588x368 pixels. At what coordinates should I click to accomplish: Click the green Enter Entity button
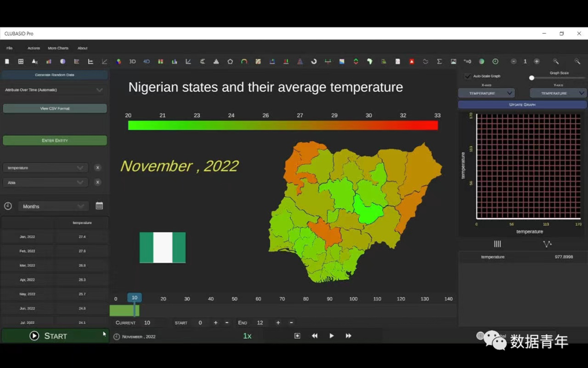point(55,141)
